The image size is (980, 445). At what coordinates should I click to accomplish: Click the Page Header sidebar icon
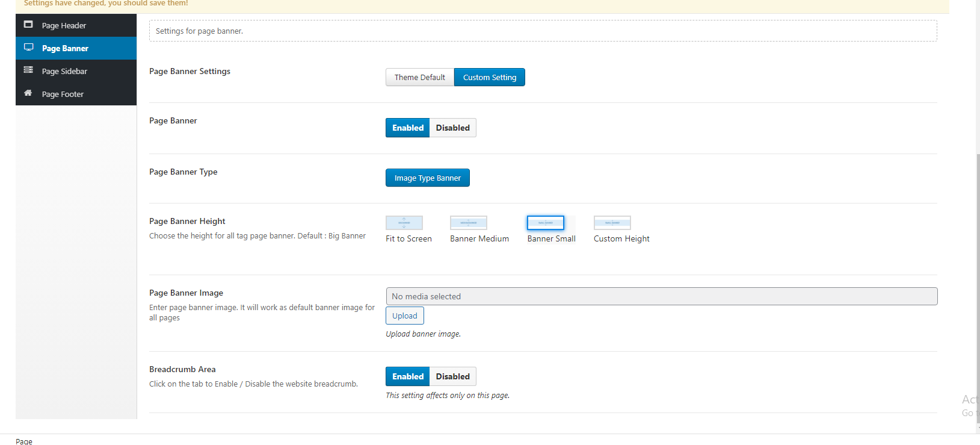click(x=28, y=25)
